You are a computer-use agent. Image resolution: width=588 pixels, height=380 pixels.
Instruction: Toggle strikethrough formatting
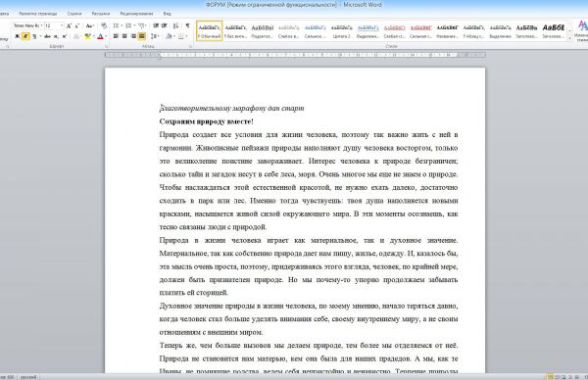47,36
